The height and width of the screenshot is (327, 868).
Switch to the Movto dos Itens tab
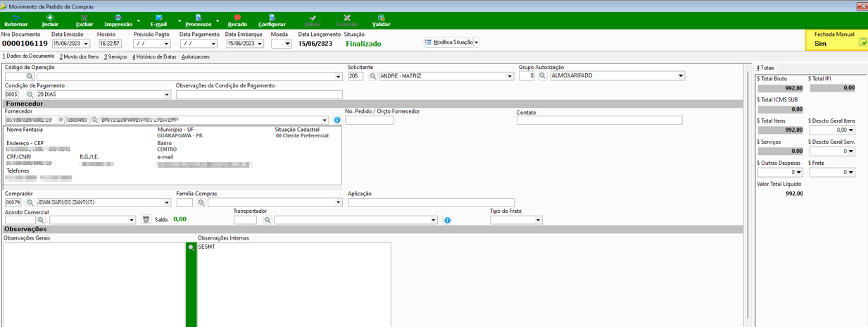[x=79, y=56]
